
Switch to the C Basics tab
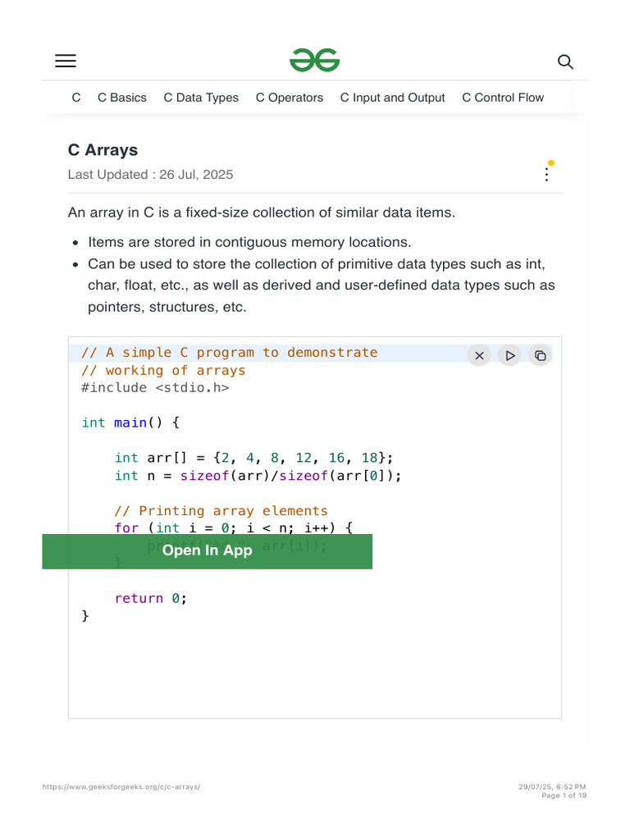122,98
